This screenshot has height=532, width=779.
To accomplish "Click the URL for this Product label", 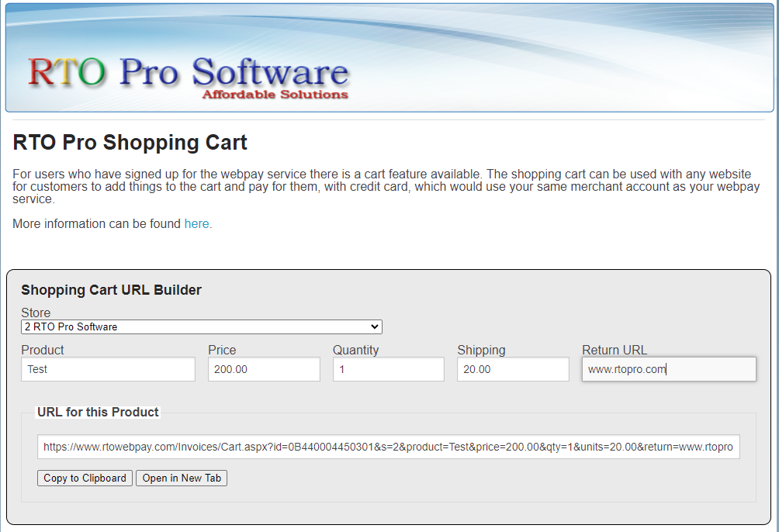I will (98, 412).
